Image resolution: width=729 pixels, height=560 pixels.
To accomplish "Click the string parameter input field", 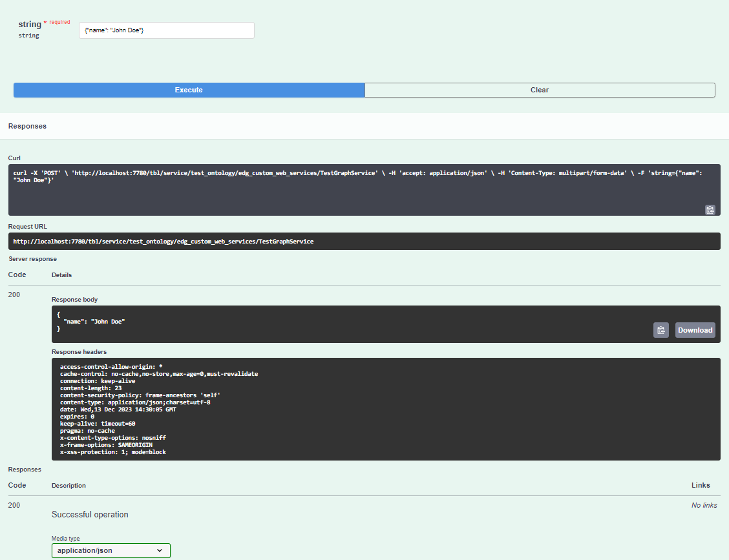I will [166, 30].
